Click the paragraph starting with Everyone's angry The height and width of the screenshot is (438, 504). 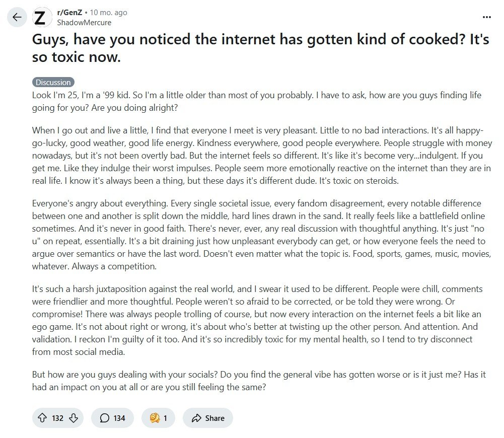(262, 235)
